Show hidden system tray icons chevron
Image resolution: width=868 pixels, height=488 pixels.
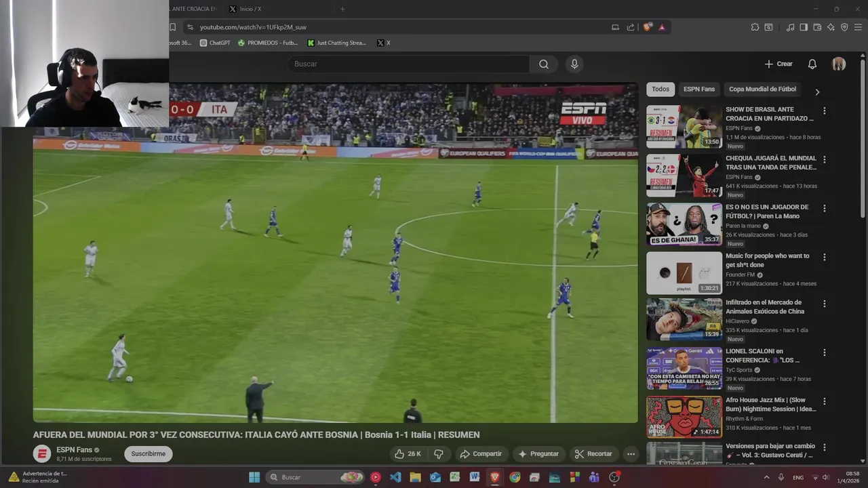click(767, 477)
